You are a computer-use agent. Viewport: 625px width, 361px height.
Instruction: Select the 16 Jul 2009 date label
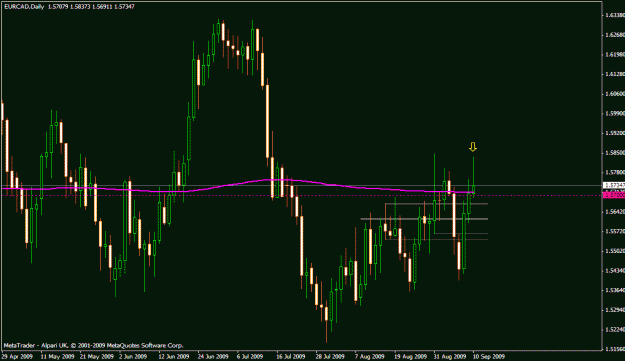(291, 356)
